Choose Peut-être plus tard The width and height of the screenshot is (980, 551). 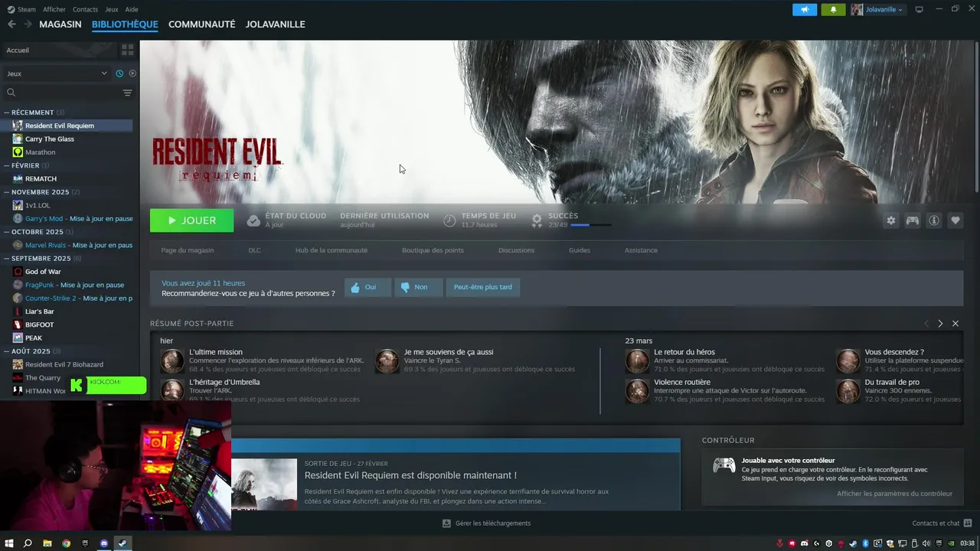point(482,287)
